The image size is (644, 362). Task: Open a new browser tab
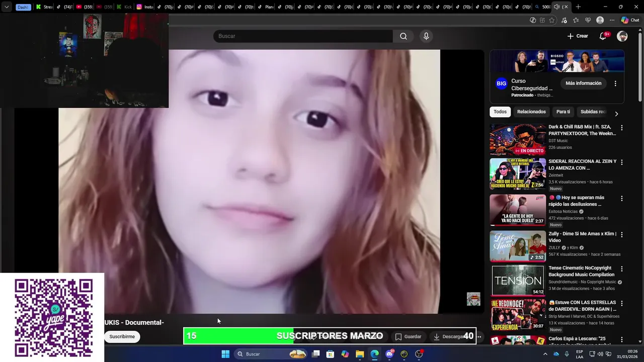pyautogui.click(x=578, y=7)
